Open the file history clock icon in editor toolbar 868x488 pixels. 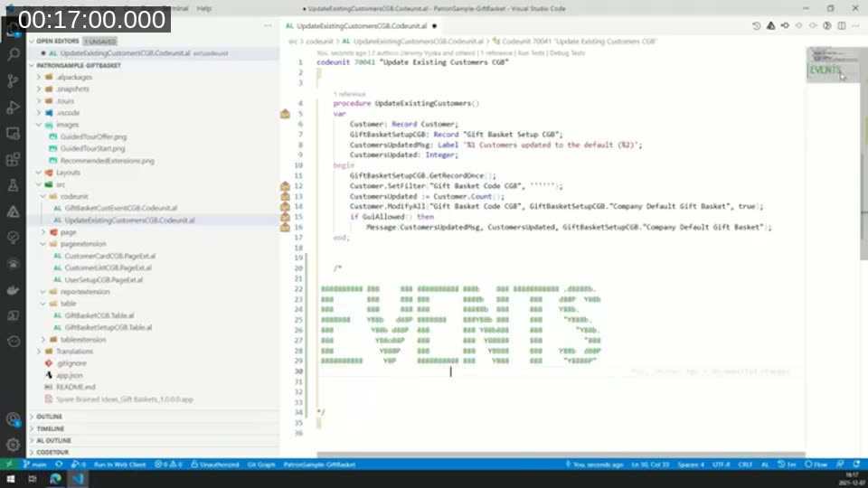[756, 26]
